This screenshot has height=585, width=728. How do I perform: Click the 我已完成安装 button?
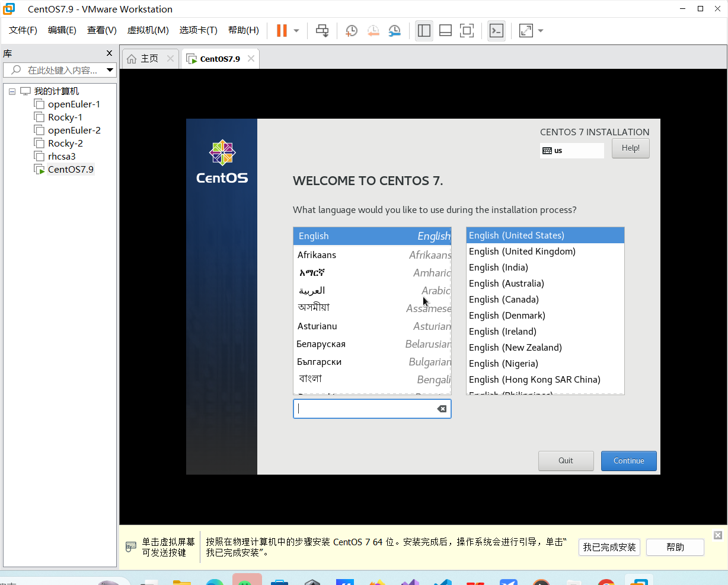click(609, 547)
